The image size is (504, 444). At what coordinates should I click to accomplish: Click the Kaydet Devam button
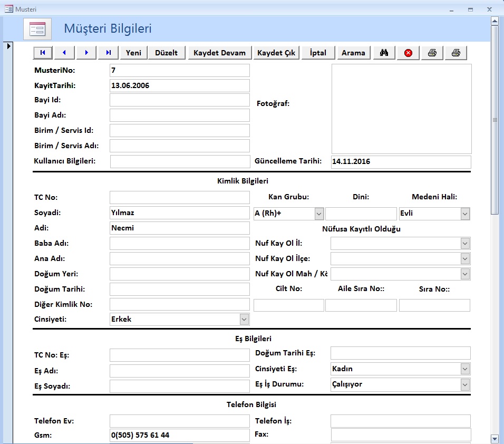point(219,53)
